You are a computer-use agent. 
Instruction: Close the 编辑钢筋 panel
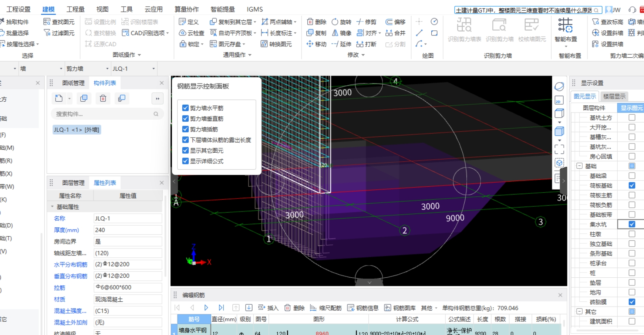(560, 295)
